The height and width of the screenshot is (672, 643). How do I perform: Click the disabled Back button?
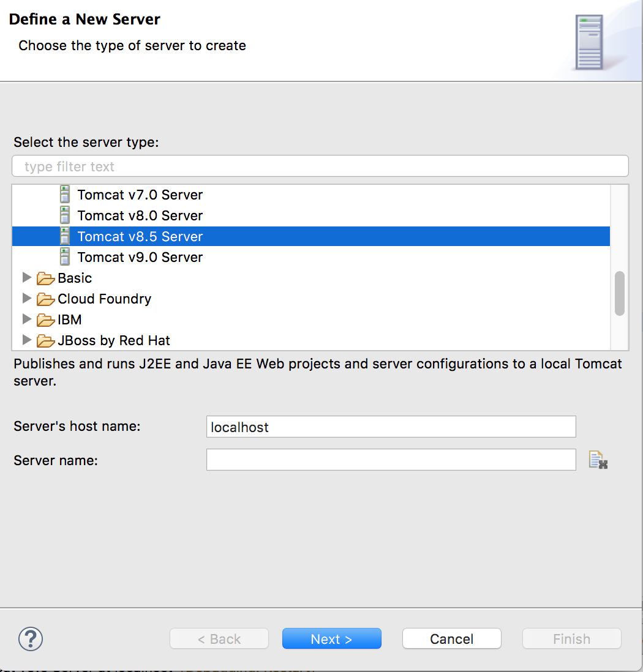click(219, 638)
